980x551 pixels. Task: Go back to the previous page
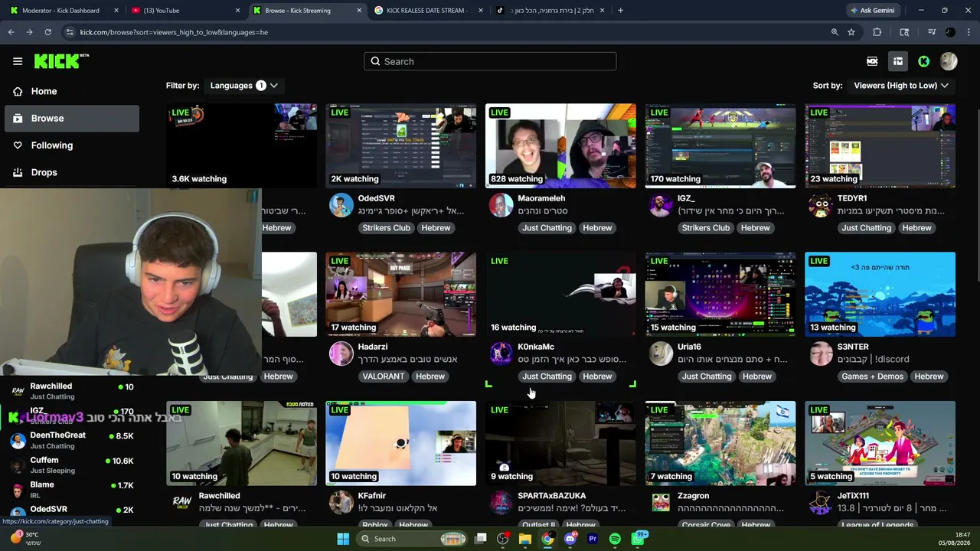(11, 32)
